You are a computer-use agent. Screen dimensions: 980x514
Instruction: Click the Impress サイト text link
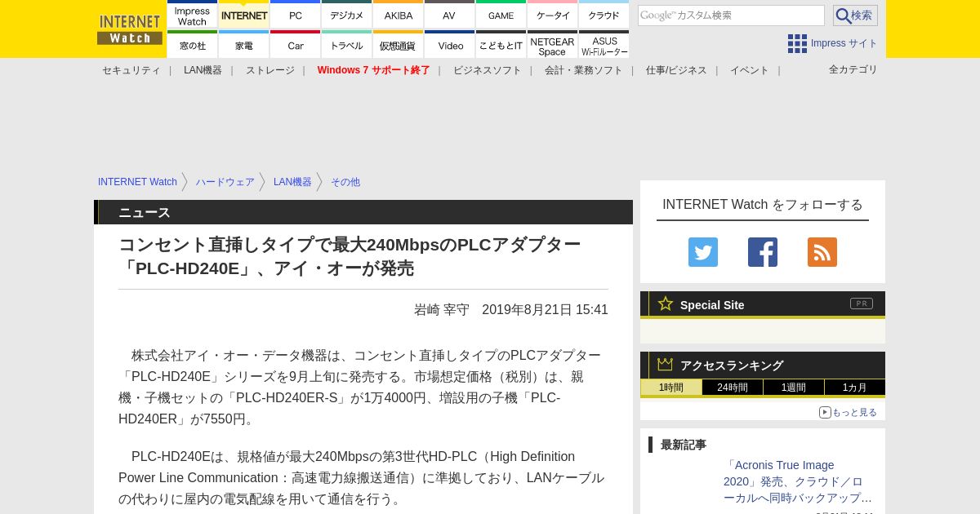[x=844, y=43]
